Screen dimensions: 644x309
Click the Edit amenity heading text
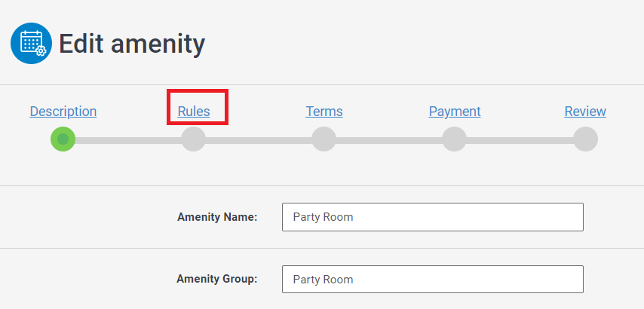[132, 44]
